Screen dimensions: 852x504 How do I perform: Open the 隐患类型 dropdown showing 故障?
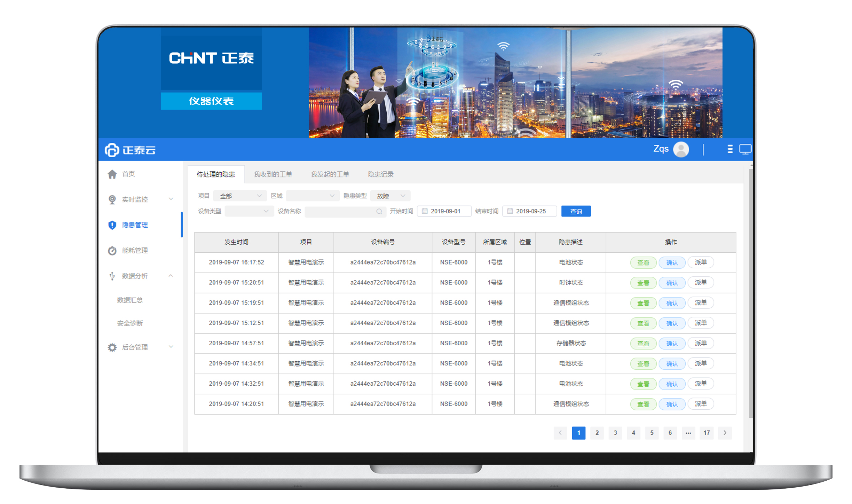(390, 196)
